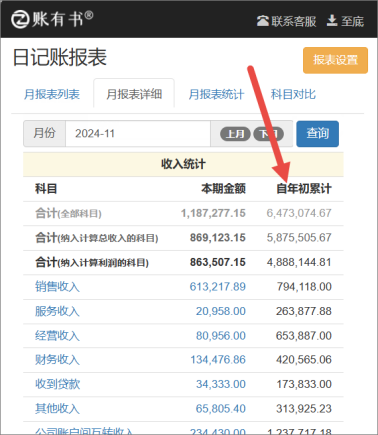Click cumulative value 313,925.23

click(x=304, y=409)
